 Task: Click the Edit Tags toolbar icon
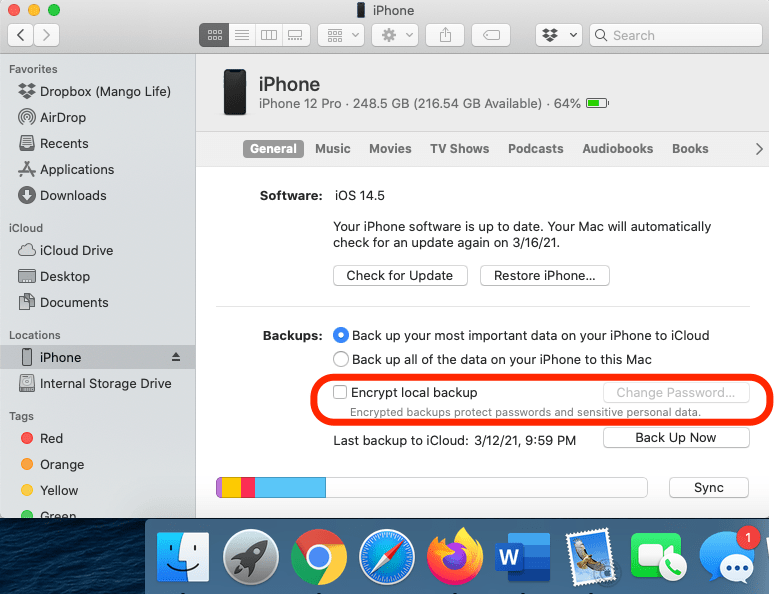[x=491, y=35]
